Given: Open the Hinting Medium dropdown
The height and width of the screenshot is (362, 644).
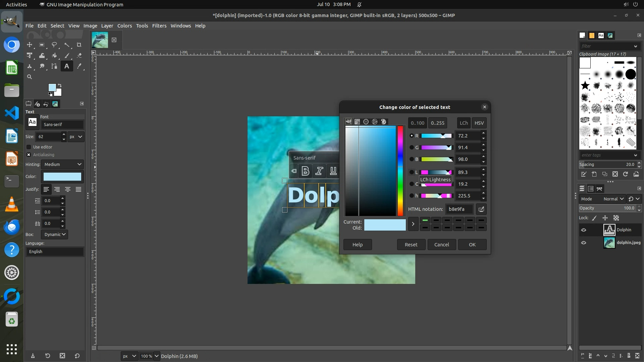Looking at the screenshot, I should click(x=63, y=164).
